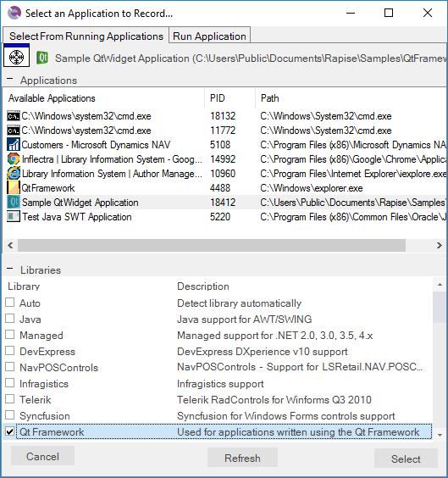The height and width of the screenshot is (478, 448).
Task: Tick the Infragistics library checkbox
Action: click(x=10, y=383)
